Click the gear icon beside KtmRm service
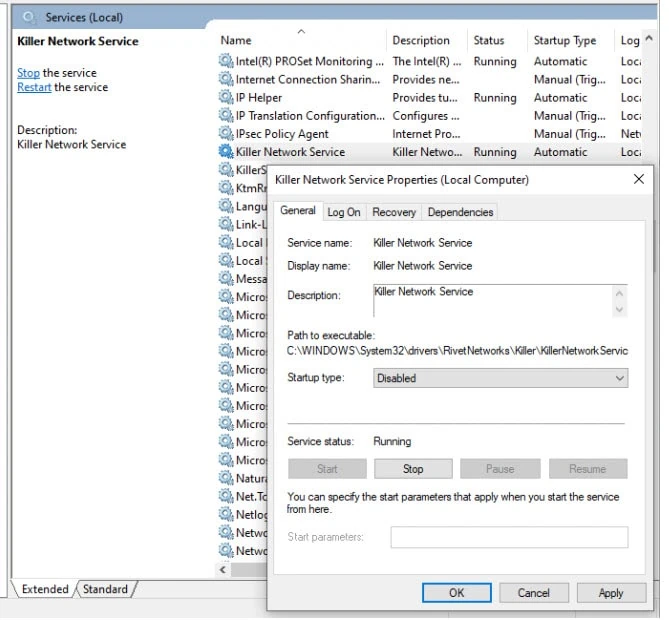The height and width of the screenshot is (620, 669). pyautogui.click(x=226, y=188)
